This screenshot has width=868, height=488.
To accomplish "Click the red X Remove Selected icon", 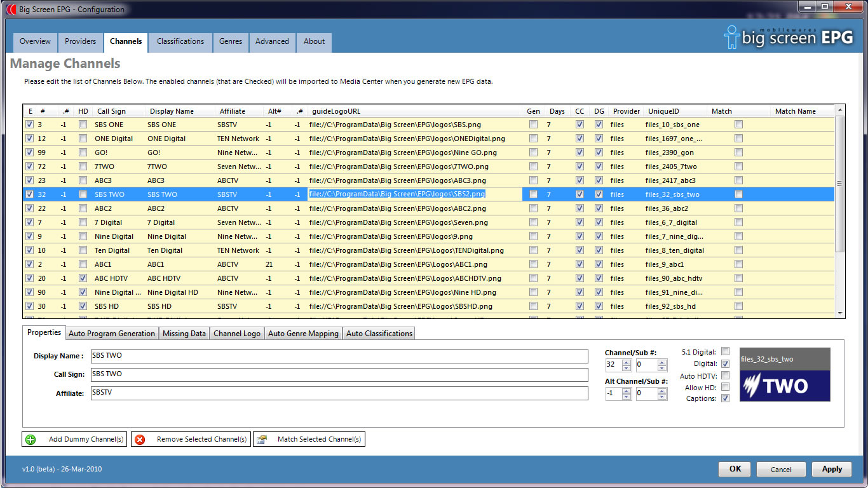I will [x=140, y=439].
